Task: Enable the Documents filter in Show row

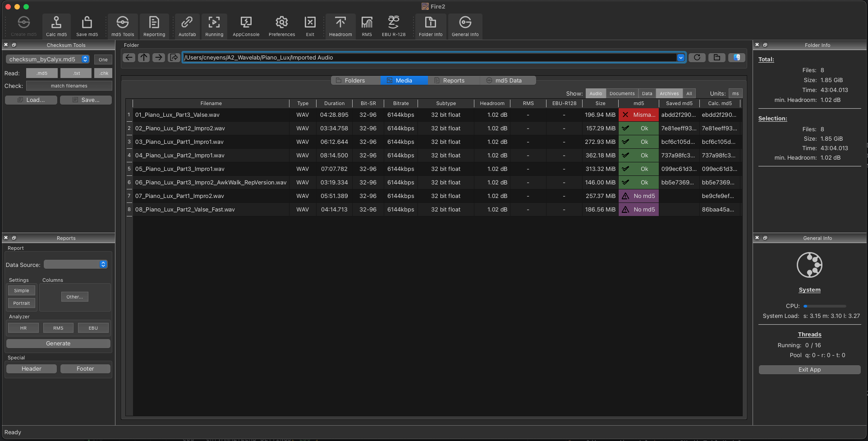Action: click(622, 93)
